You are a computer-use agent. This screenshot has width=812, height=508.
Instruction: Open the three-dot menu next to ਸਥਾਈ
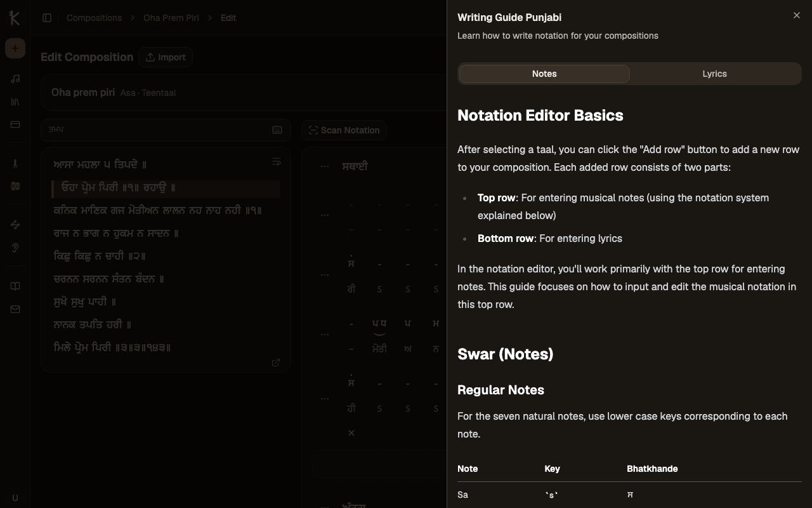tap(325, 166)
